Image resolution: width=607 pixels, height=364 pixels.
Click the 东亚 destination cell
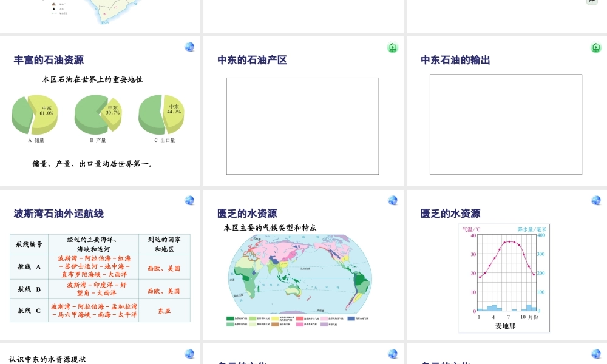pos(164,311)
